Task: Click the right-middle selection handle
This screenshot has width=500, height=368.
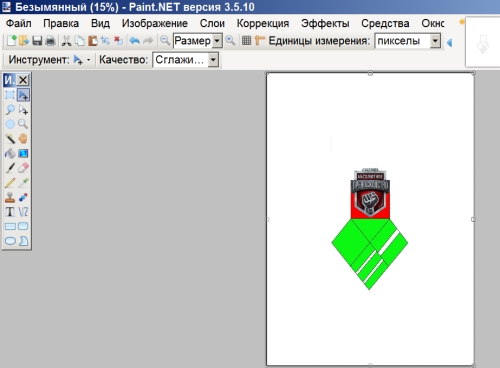Action: (x=474, y=219)
